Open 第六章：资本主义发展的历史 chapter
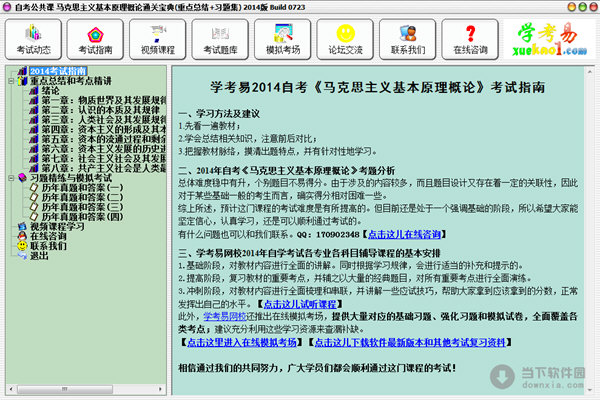This screenshot has width=600, height=400. click(104, 149)
